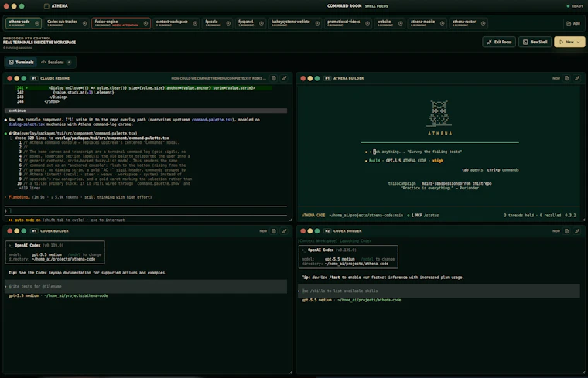The height and width of the screenshot is (378, 588).
Task: Open document icon in Claude Resume panel
Action: [274, 78]
